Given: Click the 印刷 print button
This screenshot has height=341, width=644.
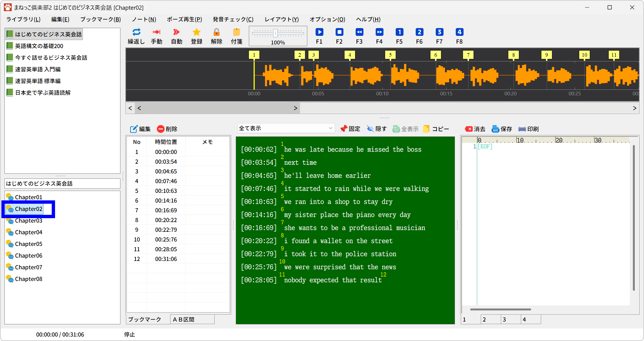Looking at the screenshot, I should 529,129.
